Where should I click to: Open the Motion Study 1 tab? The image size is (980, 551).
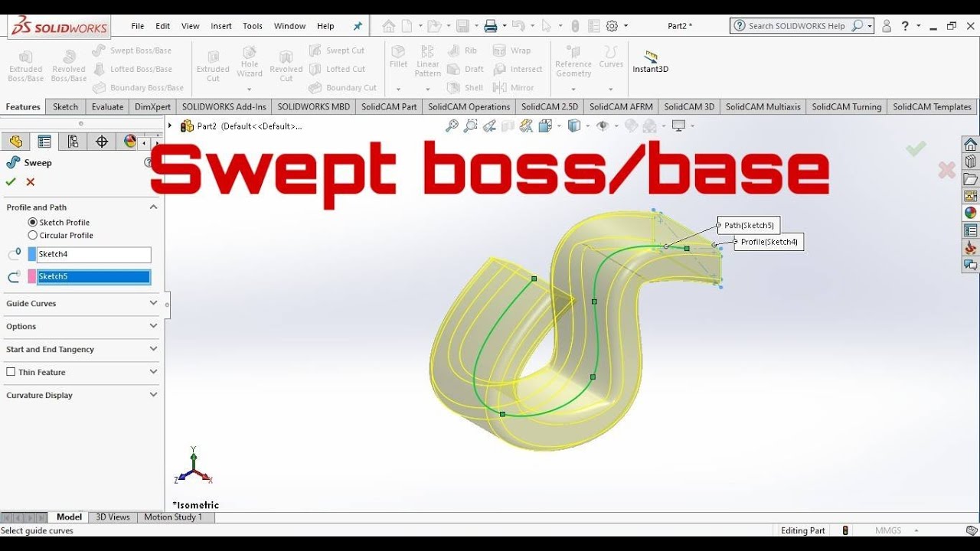click(x=173, y=517)
